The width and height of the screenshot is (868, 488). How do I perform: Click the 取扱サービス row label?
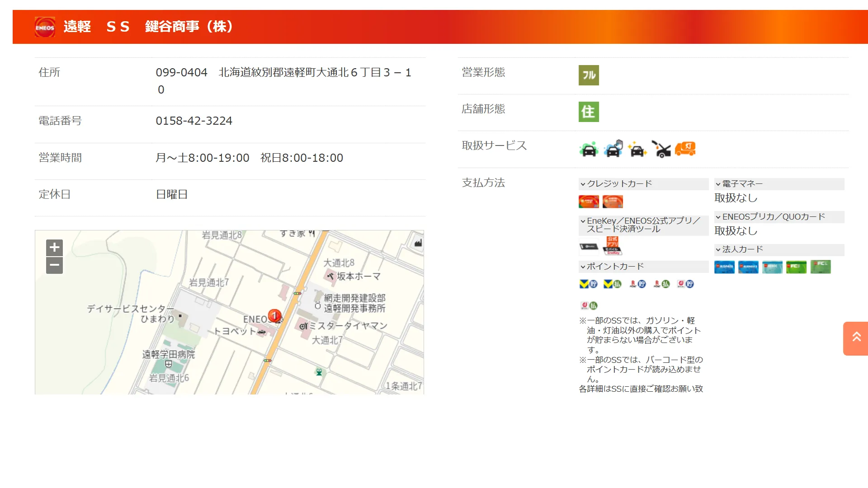click(494, 145)
